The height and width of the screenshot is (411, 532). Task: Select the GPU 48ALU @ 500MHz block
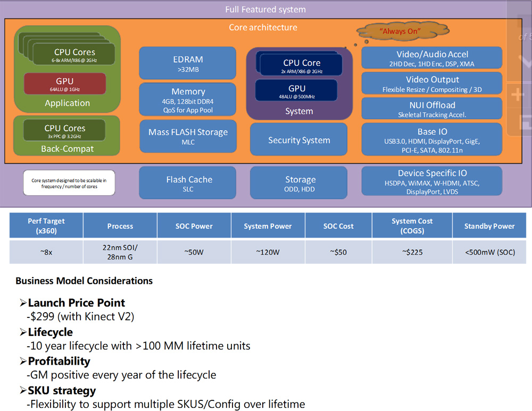pyautogui.click(x=296, y=90)
